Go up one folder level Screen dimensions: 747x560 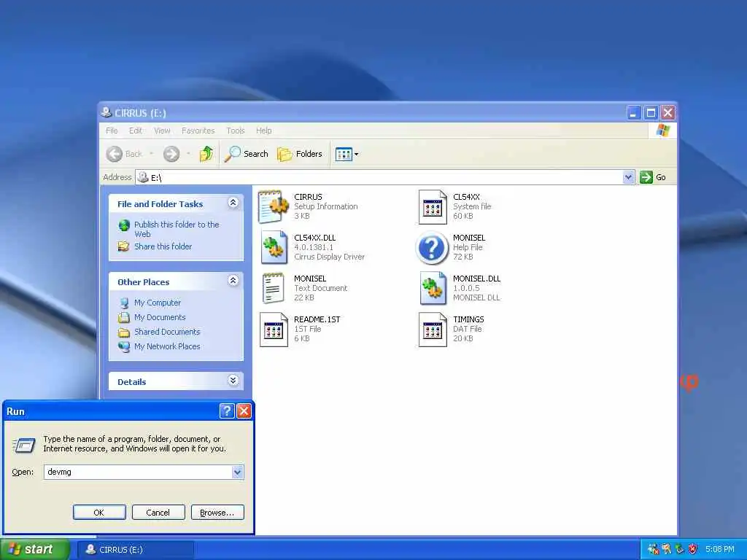point(206,154)
